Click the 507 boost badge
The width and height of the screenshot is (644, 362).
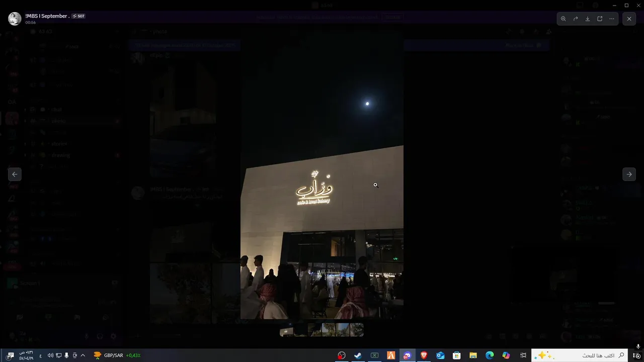pos(78,16)
